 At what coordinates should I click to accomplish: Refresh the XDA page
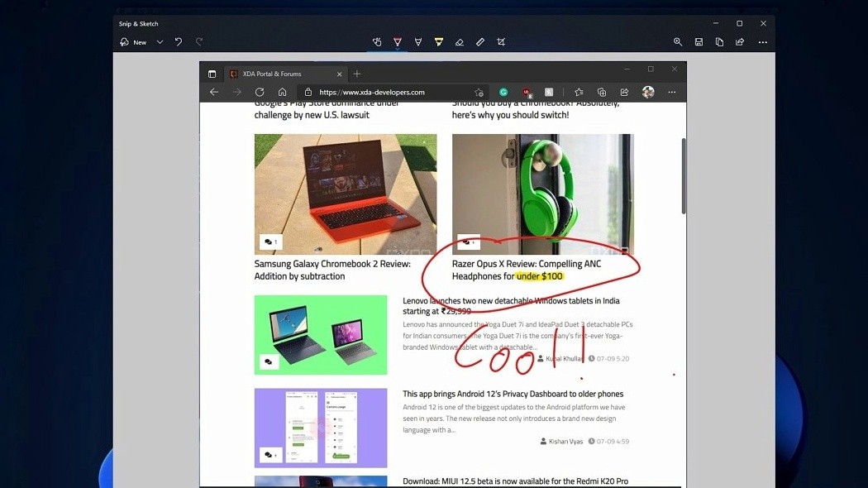point(260,92)
